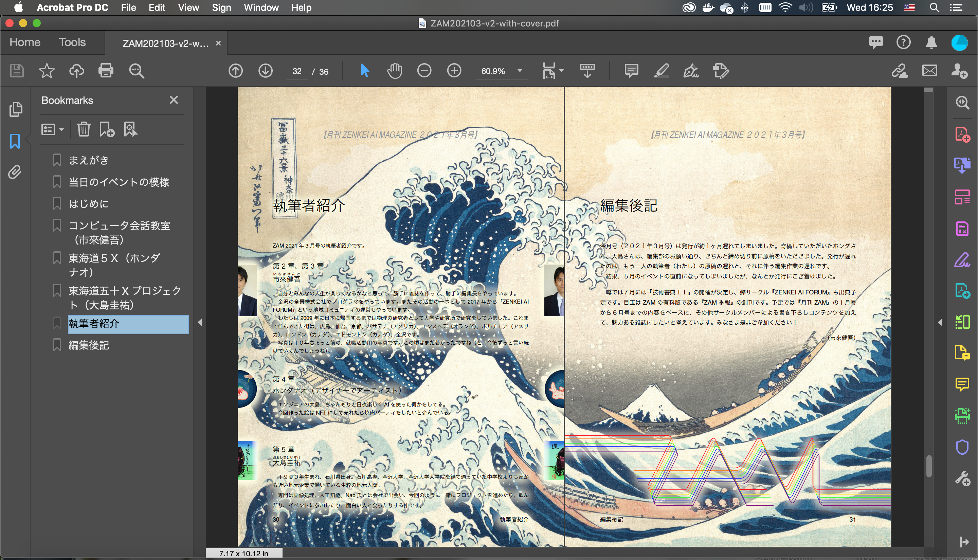978x560 pixels.
Task: Open the Attachments paperclip panel
Action: pos(15,172)
